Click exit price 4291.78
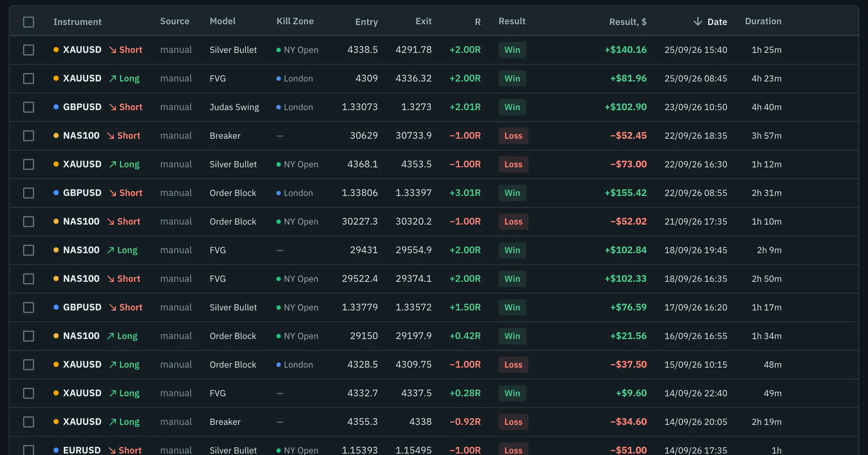 click(414, 50)
